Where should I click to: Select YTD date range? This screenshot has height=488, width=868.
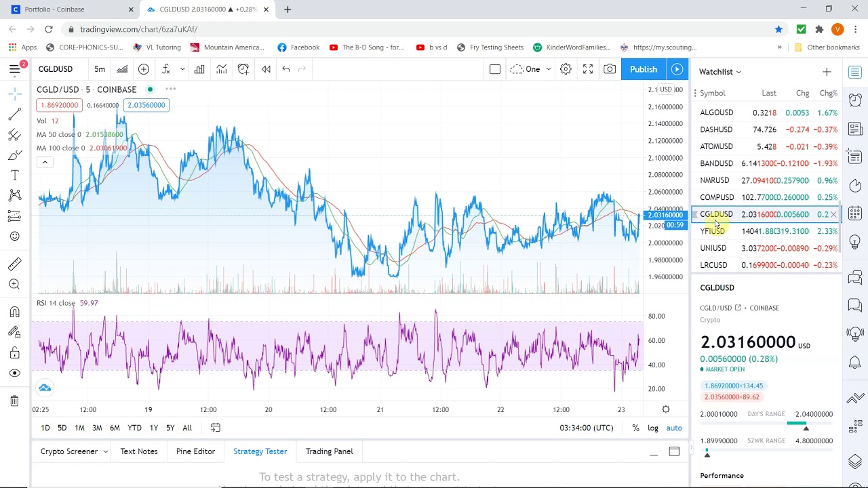click(x=134, y=428)
